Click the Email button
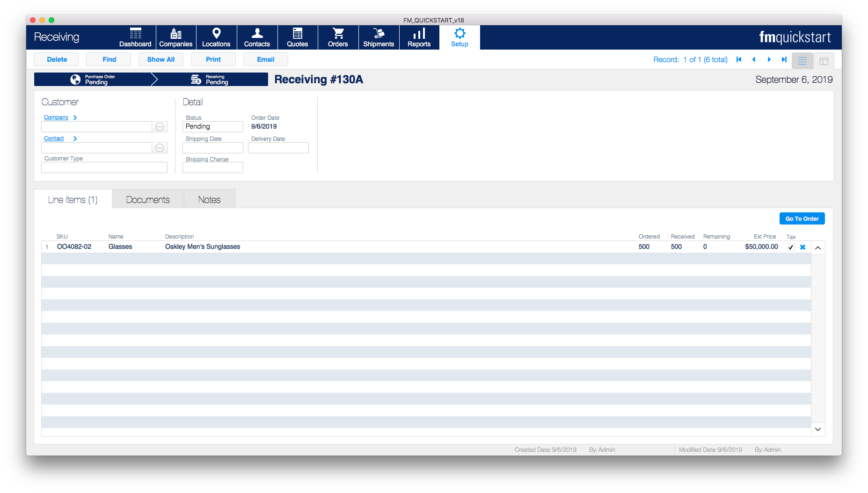The image size is (868, 493). coord(266,59)
